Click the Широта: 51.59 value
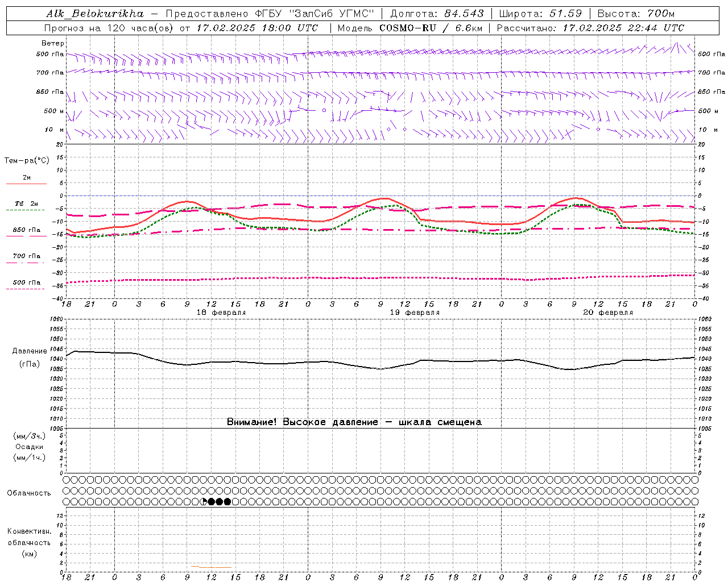 tap(540, 14)
